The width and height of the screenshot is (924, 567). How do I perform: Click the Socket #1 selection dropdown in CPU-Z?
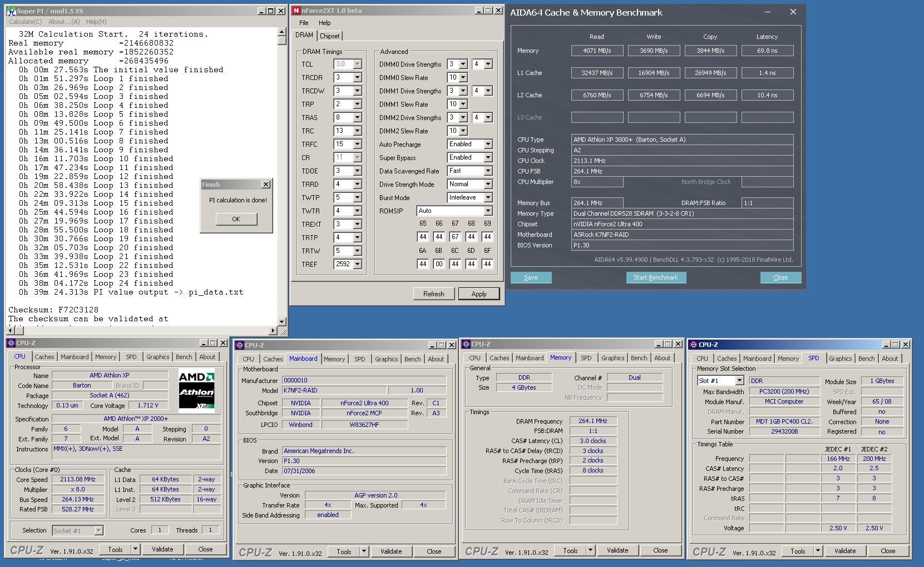coord(77,530)
